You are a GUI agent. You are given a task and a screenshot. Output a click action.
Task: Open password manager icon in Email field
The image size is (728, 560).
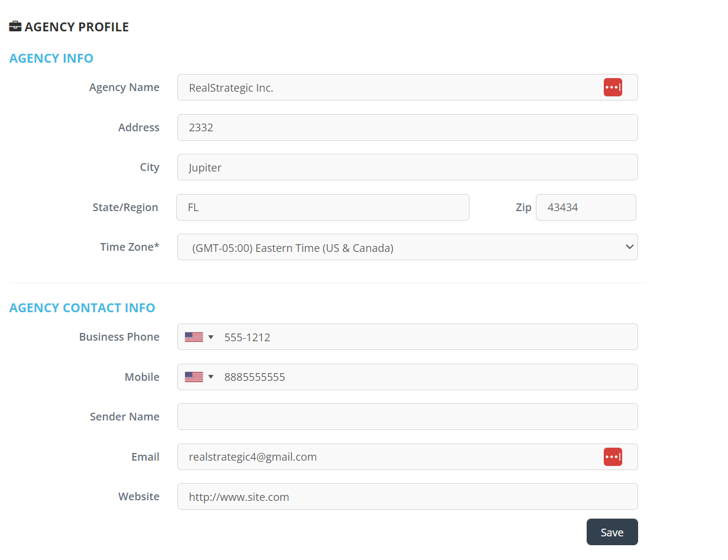pyautogui.click(x=612, y=457)
